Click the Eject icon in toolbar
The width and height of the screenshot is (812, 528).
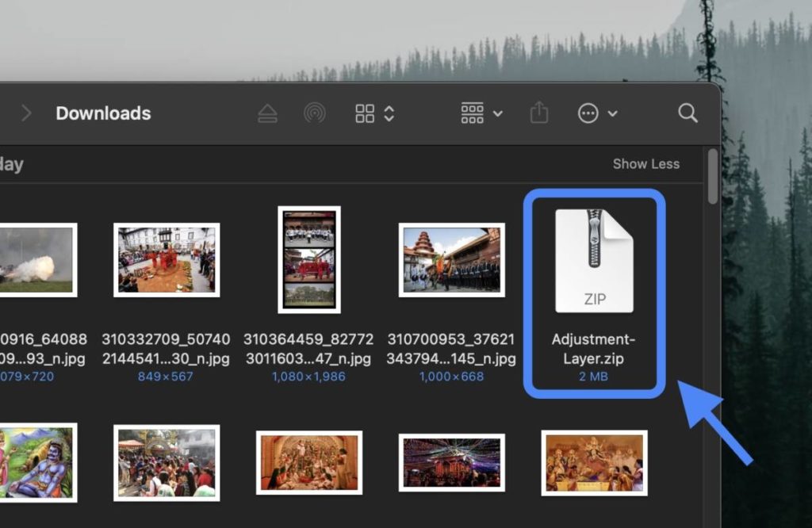(267, 113)
